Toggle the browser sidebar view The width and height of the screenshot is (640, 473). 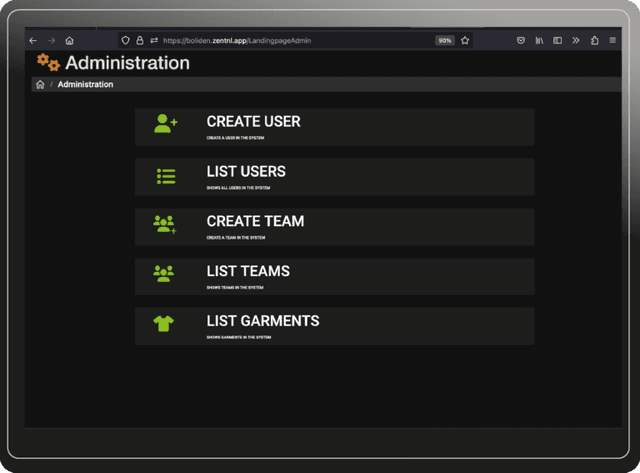(x=558, y=41)
